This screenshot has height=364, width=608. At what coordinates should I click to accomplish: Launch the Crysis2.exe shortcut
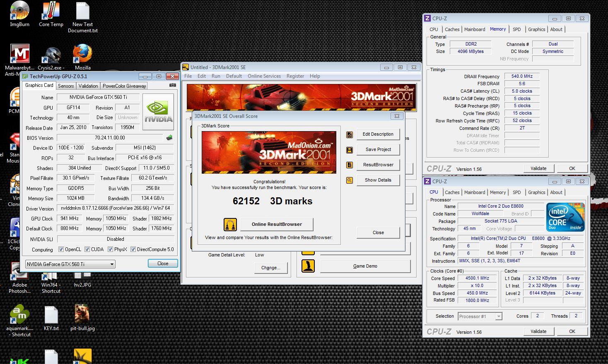pyautogui.click(x=51, y=58)
